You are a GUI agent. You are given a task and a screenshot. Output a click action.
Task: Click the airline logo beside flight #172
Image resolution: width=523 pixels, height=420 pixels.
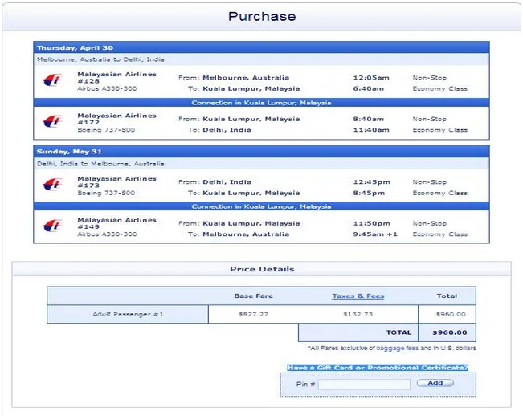(51, 122)
